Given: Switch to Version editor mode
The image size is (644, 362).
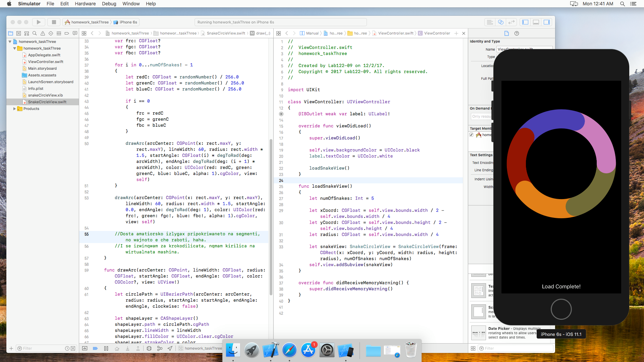Looking at the screenshot, I should pos(512,22).
